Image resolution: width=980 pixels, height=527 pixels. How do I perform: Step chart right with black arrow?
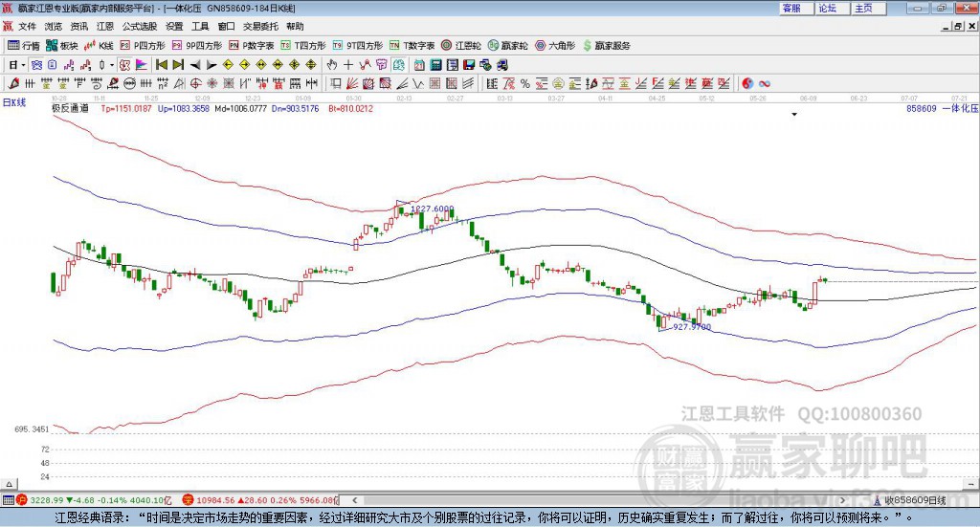(212, 64)
